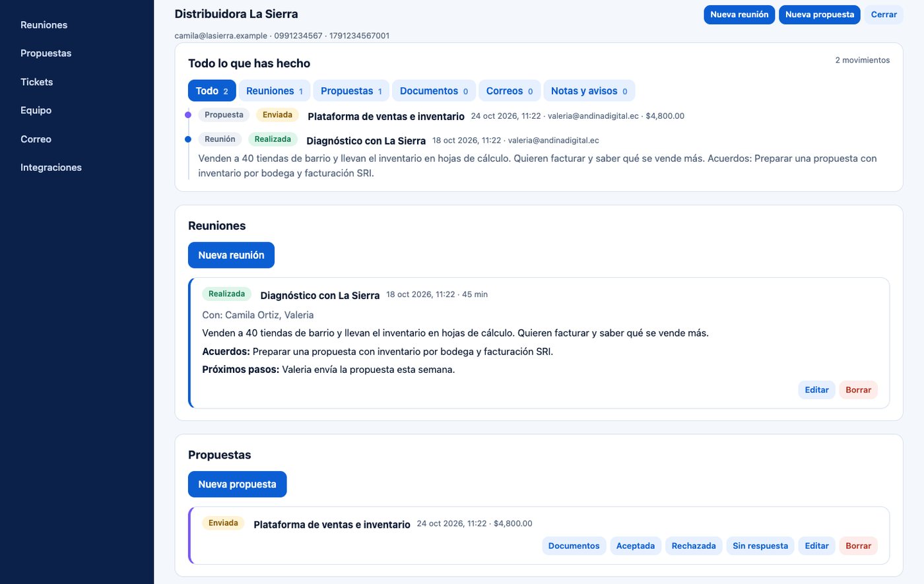This screenshot has width=924, height=584.
Task: Switch to the Documentos activity tab
Action: pos(434,91)
